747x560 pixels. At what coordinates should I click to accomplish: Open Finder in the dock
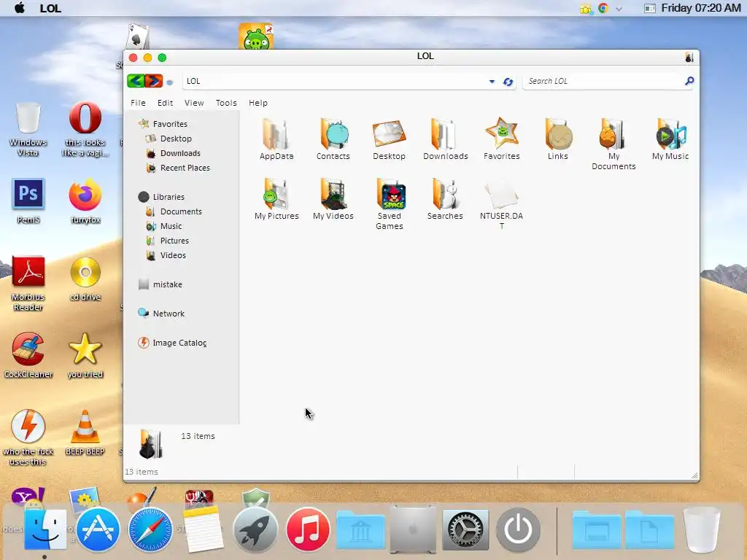[45, 529]
